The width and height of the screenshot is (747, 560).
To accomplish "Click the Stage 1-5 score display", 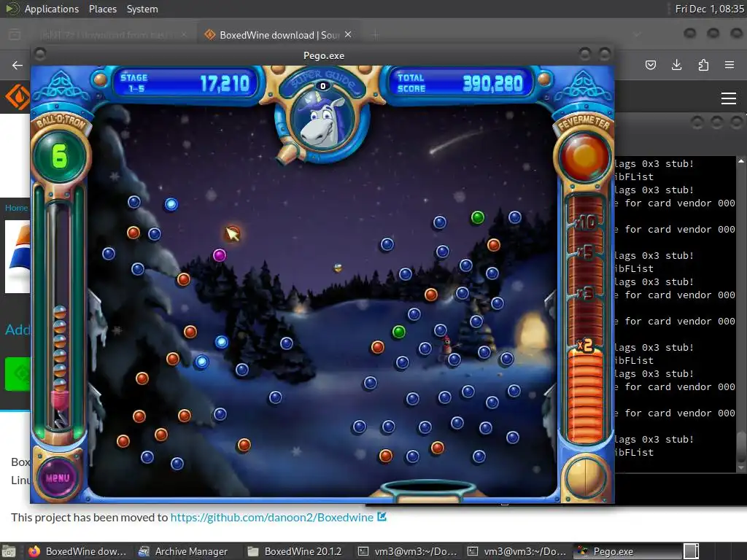I will pos(185,83).
